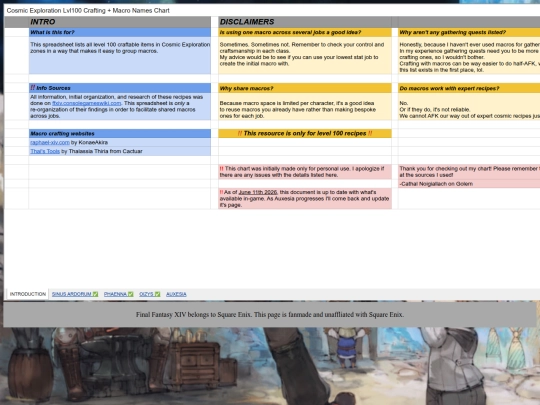Image resolution: width=540 pixels, height=405 pixels.
Task: Select the INTRO heading cell
Action: (120, 22)
